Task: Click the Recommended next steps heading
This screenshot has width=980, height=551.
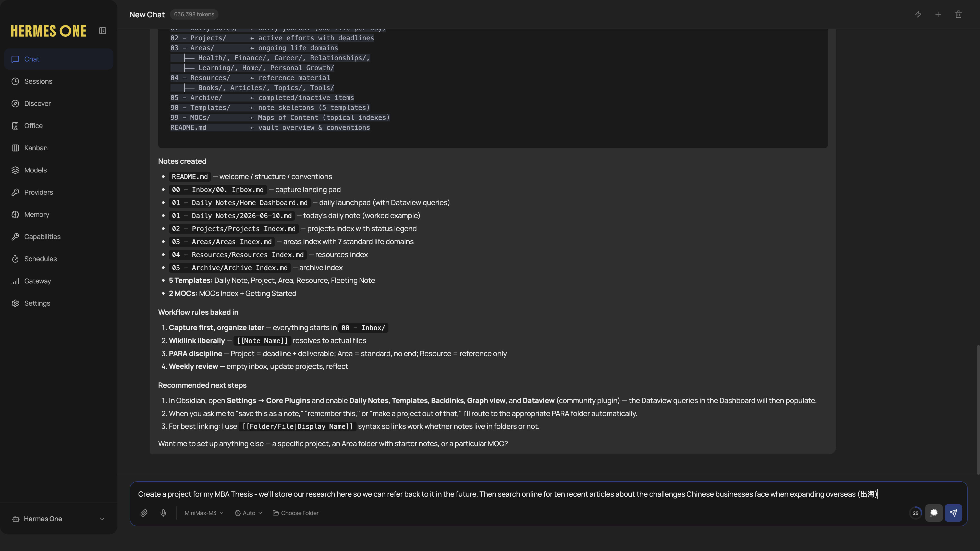Action: point(202,385)
